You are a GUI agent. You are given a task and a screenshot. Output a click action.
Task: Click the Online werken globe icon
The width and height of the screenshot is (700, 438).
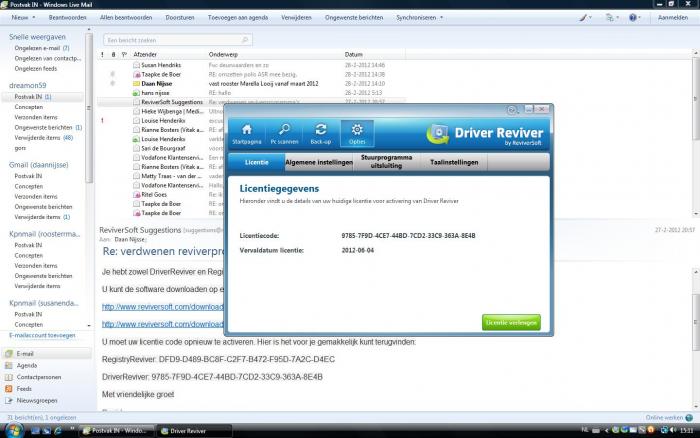click(x=689, y=418)
